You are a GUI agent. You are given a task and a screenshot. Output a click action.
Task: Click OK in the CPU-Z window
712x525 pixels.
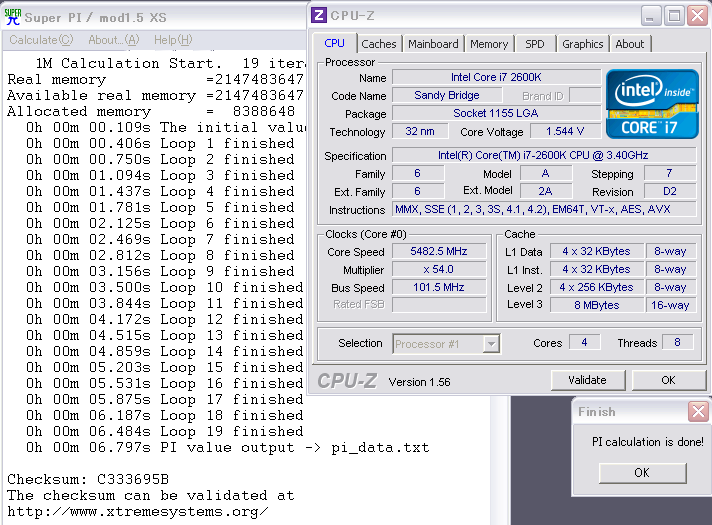(668, 380)
